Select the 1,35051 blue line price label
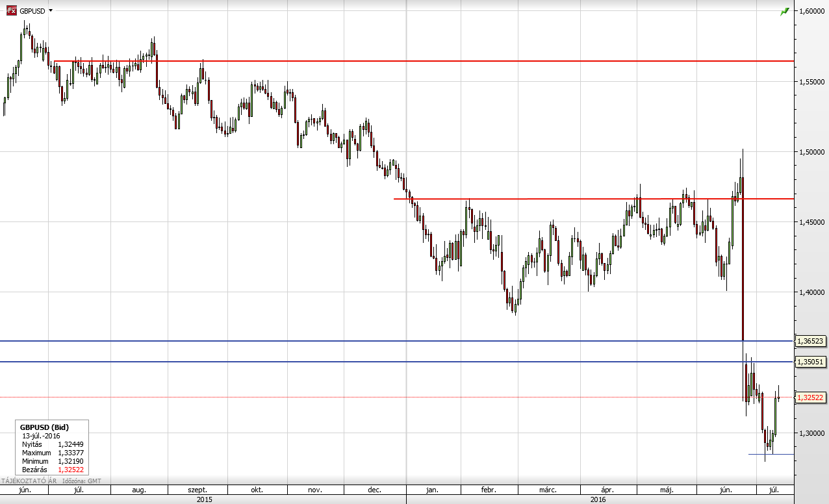829x504 pixels. pyautogui.click(x=811, y=361)
